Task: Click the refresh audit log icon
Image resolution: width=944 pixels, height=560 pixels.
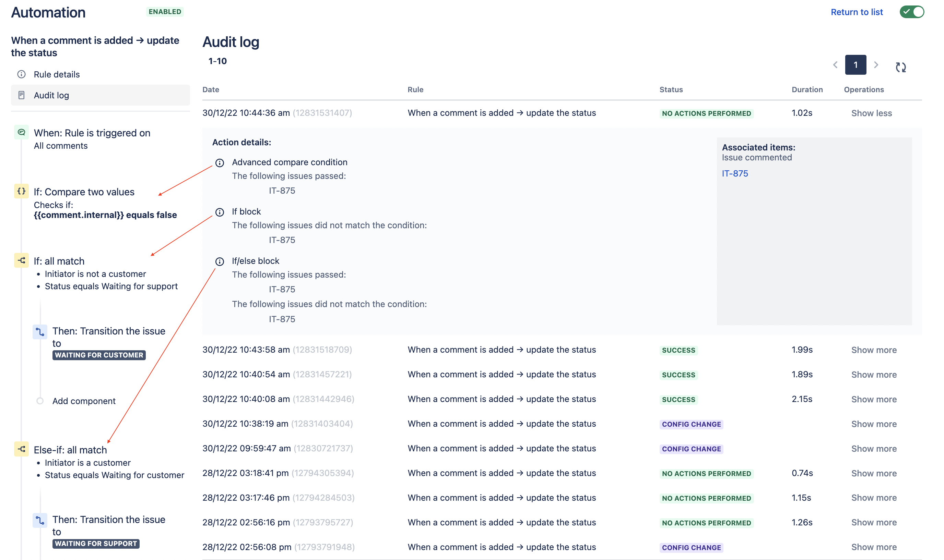Action: click(x=900, y=67)
